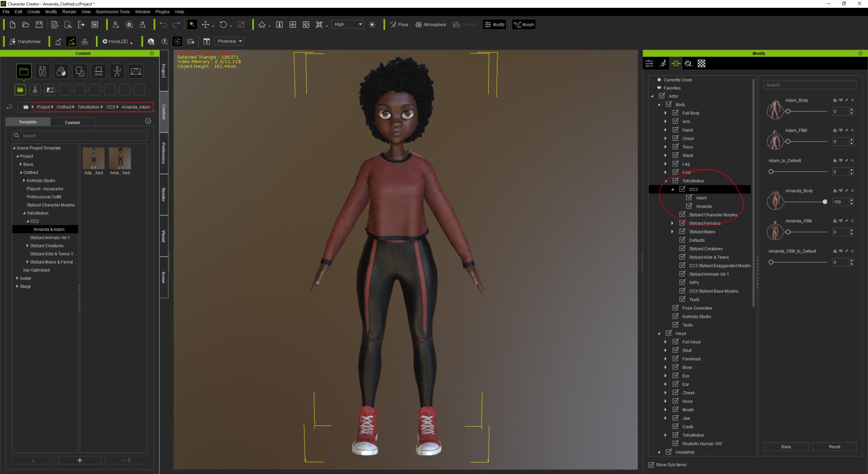
Task: Click the Redo arrow in the toolbar
Action: 176,25
